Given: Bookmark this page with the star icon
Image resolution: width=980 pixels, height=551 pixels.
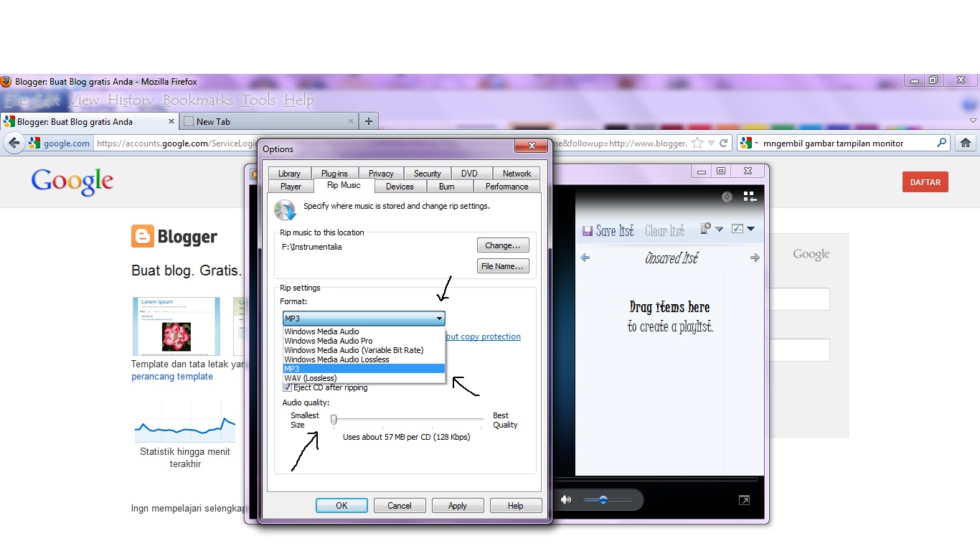Looking at the screenshot, I should [x=697, y=143].
